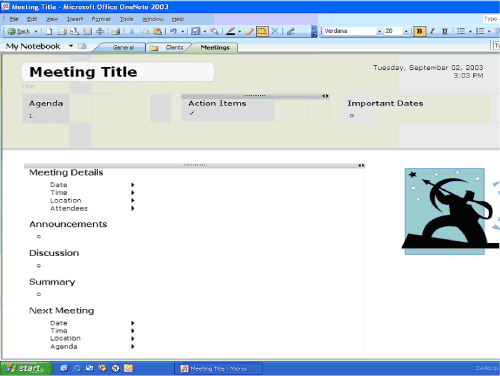Click the Back navigation button
This screenshot has height=376, width=500.
(19, 31)
